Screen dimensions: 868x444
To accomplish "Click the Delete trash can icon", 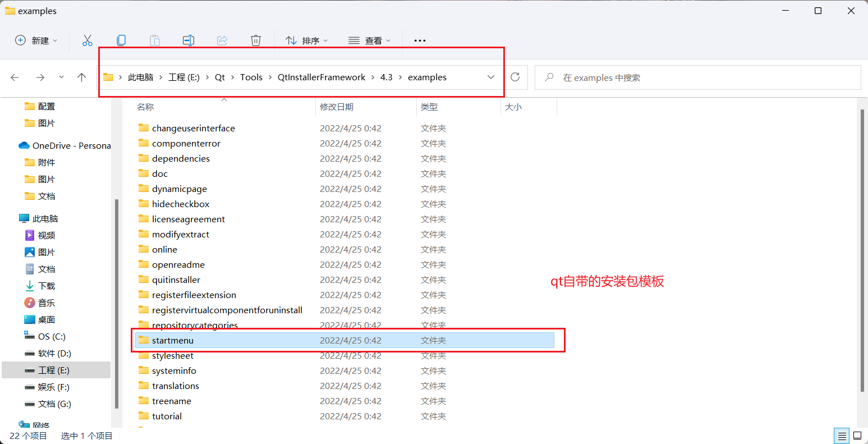I will (x=256, y=40).
